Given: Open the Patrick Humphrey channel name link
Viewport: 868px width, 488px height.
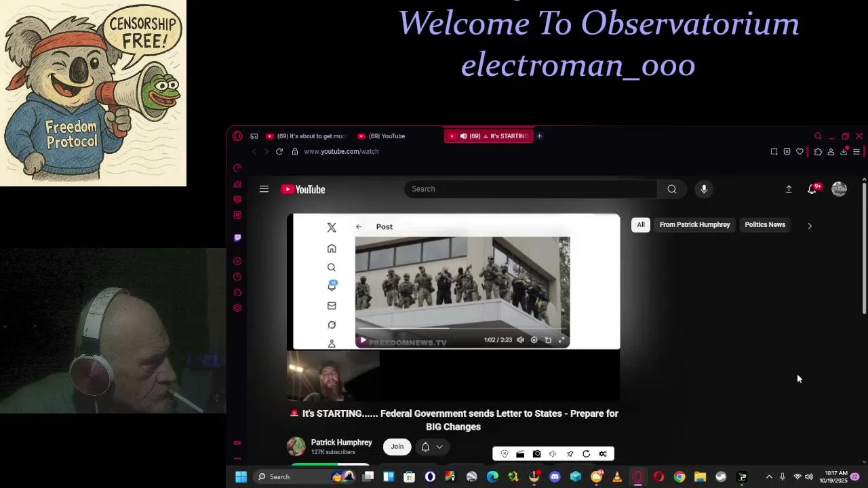Looking at the screenshot, I should click(x=341, y=443).
